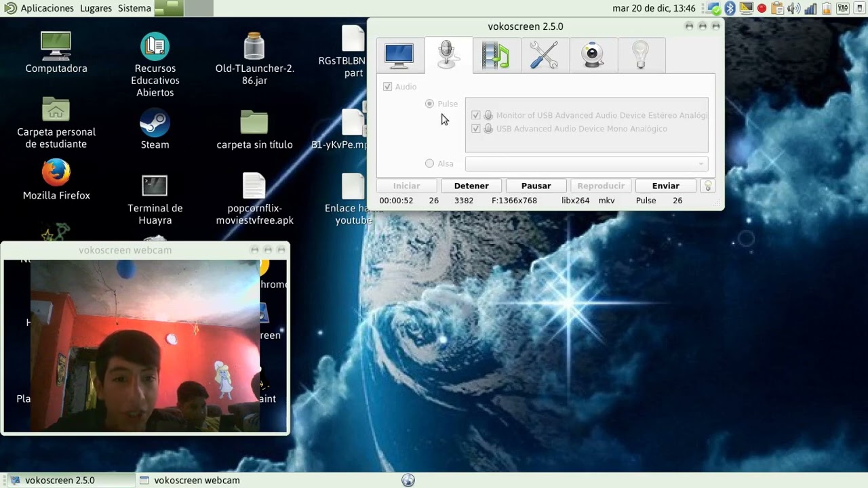Image resolution: width=868 pixels, height=488 pixels.
Task: Click the mkv format status text
Action: pos(606,201)
